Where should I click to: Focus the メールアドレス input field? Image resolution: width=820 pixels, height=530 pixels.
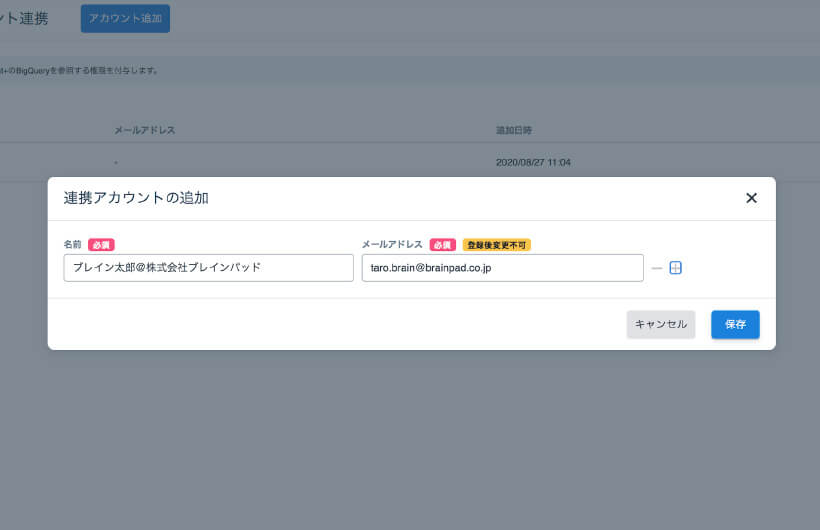tap(503, 268)
